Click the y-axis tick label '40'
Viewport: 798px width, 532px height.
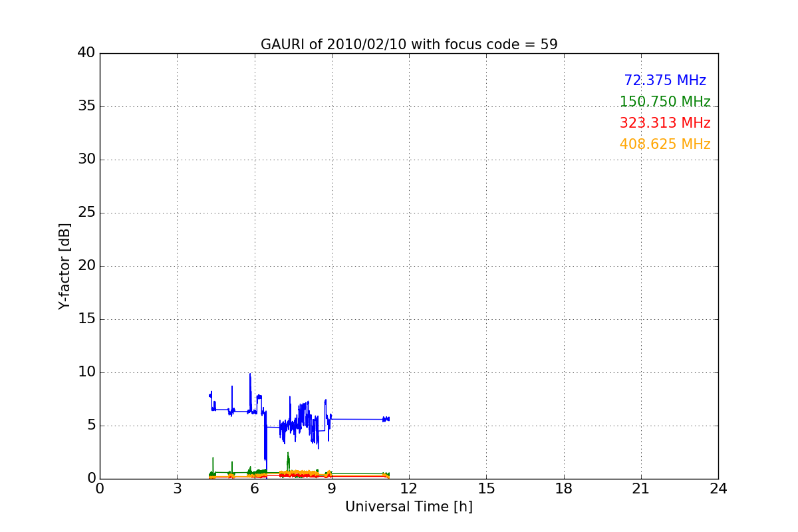[x=86, y=53]
